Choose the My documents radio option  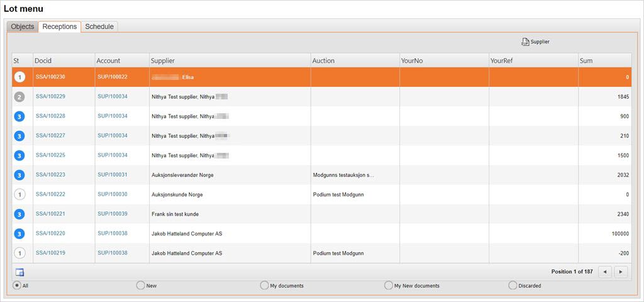click(x=264, y=286)
